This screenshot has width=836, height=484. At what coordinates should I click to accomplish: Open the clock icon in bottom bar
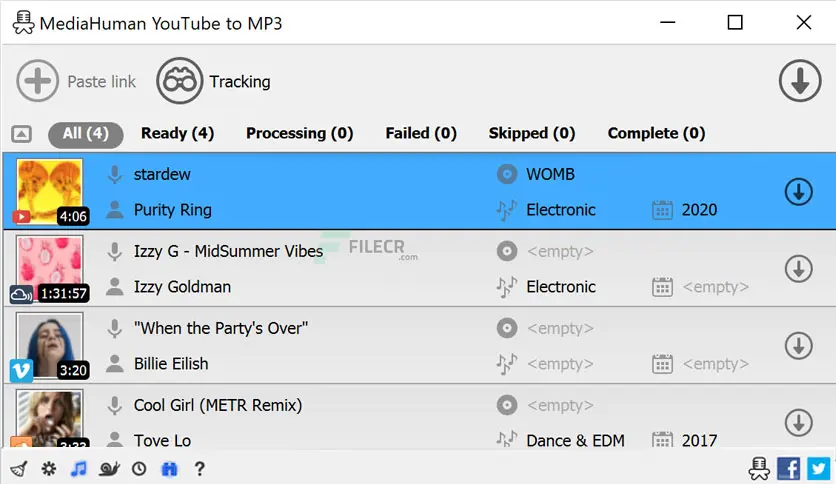click(139, 468)
